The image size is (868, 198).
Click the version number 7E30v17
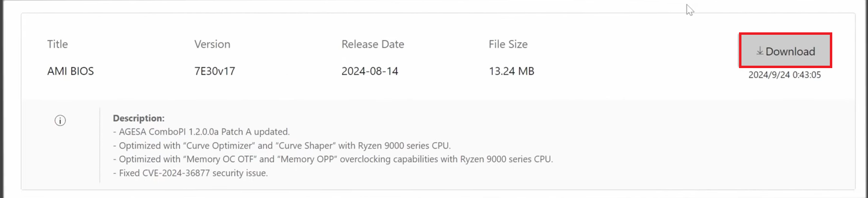[x=214, y=71]
